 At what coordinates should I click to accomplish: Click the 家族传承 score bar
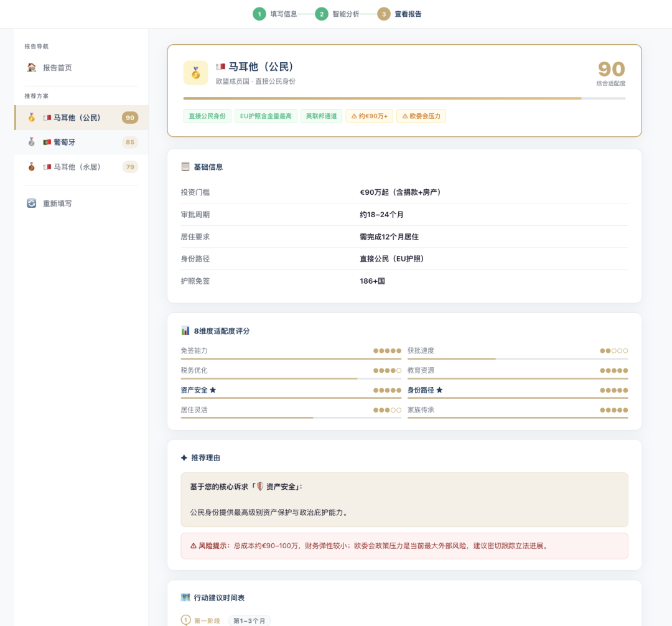pyautogui.click(x=518, y=418)
